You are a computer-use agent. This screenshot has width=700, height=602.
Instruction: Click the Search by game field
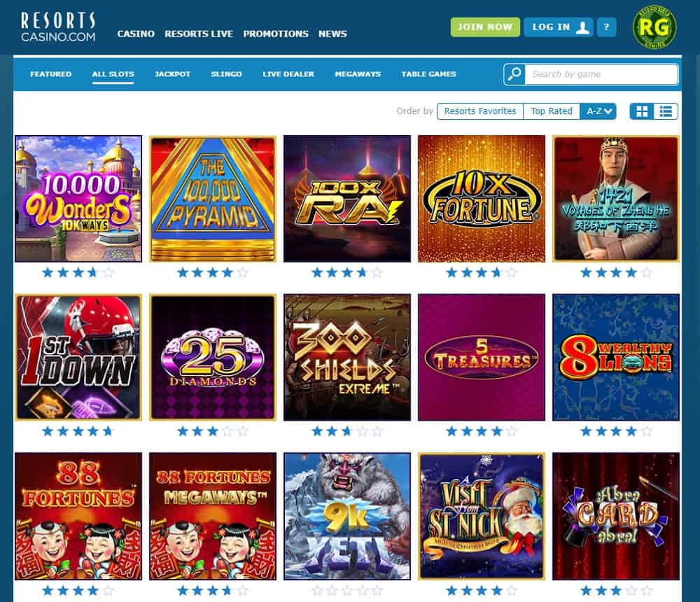click(x=601, y=74)
